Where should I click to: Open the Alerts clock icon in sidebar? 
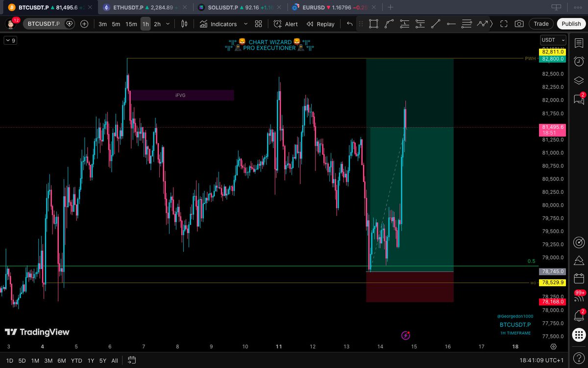click(579, 62)
